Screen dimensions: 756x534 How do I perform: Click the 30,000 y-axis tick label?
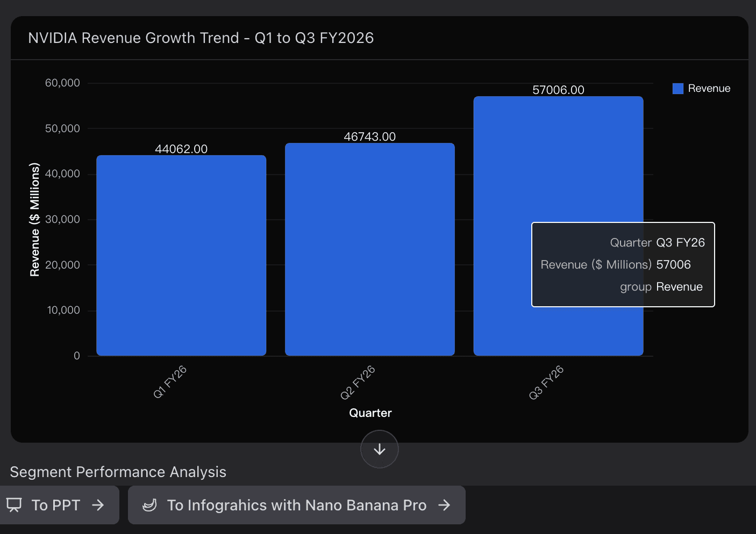pyautogui.click(x=62, y=219)
